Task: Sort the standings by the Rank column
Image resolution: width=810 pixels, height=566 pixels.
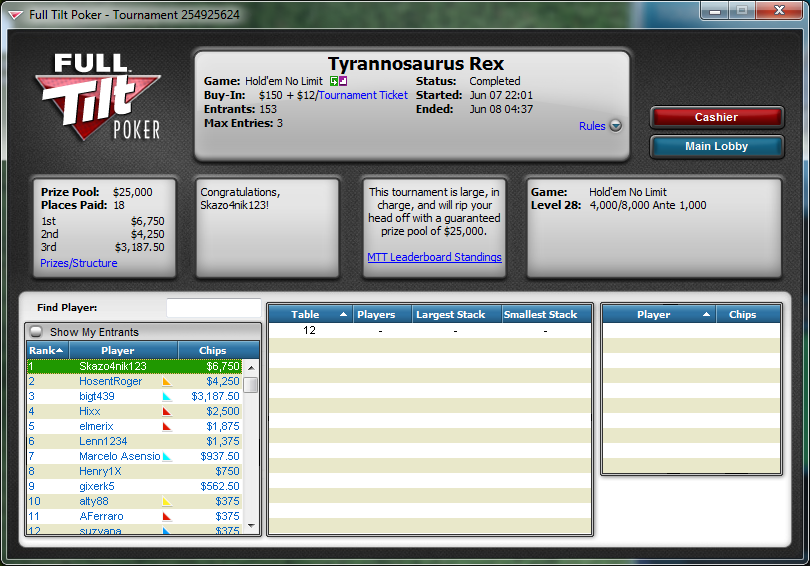Action: (x=48, y=350)
